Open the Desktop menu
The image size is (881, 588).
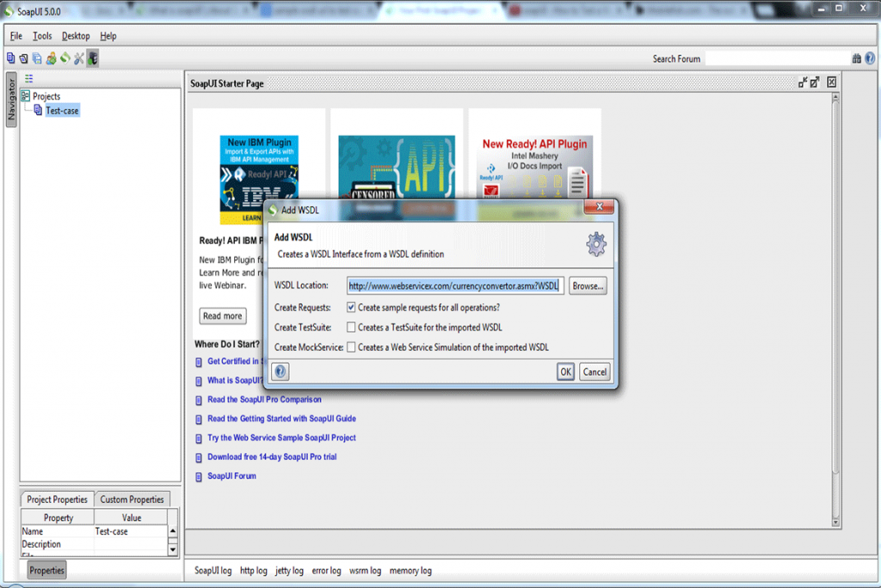click(76, 36)
